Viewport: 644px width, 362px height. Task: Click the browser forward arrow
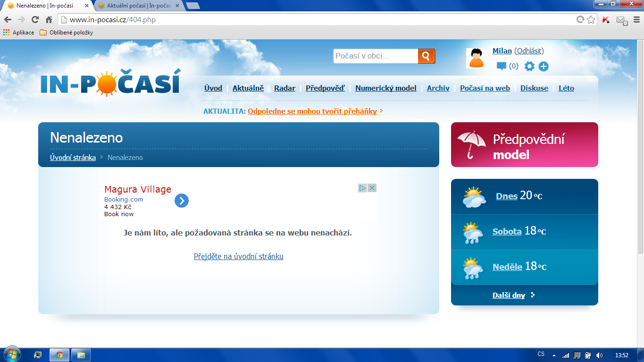pos(21,20)
